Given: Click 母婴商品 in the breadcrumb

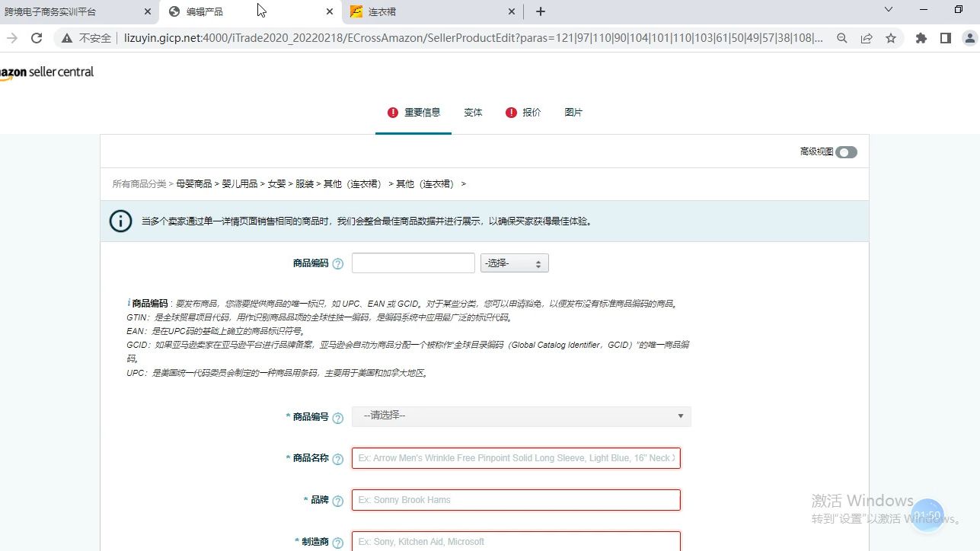Looking at the screenshot, I should point(194,184).
